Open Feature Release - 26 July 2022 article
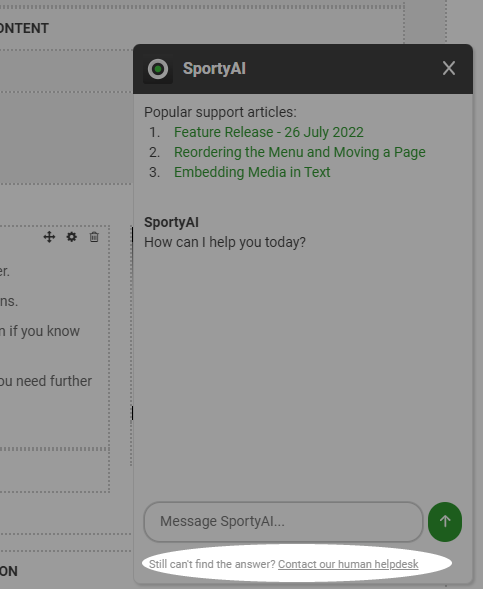The height and width of the screenshot is (589, 483). [269, 132]
